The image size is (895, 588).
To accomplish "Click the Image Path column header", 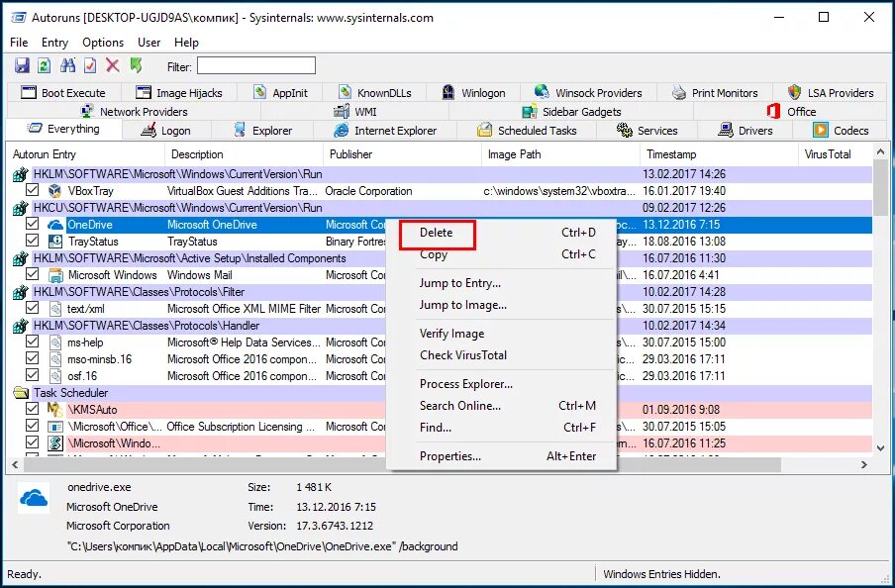I will [560, 154].
